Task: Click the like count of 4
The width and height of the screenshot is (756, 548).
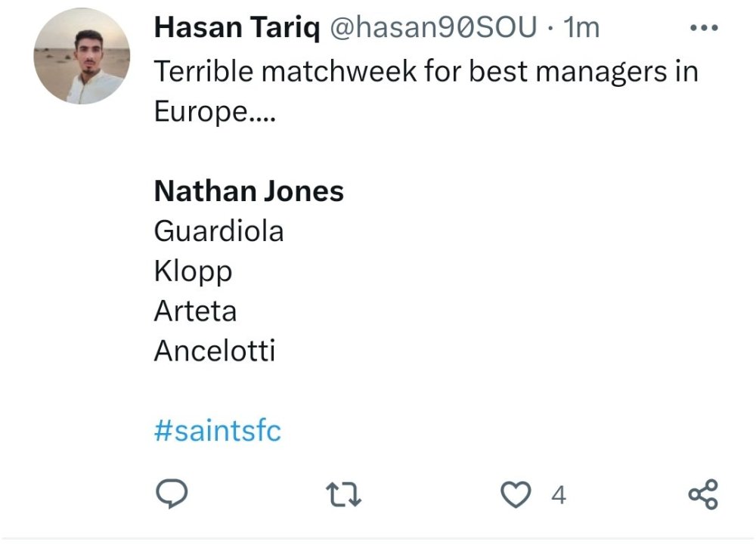Action: pos(559,495)
